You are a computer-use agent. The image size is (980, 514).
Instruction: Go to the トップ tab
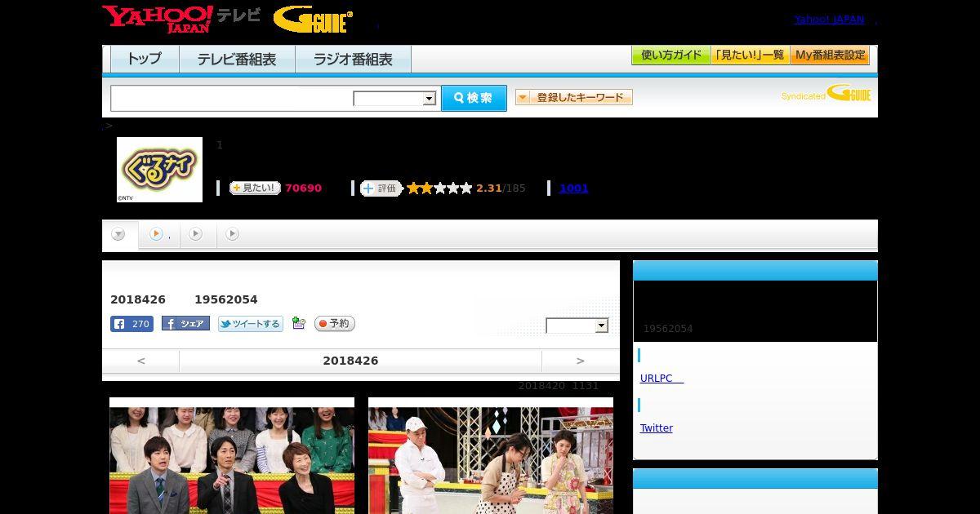click(x=145, y=60)
